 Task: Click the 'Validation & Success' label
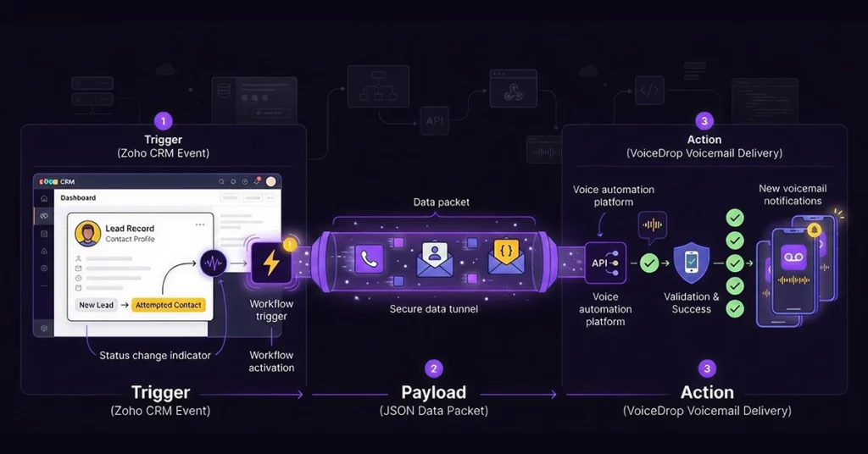click(692, 303)
